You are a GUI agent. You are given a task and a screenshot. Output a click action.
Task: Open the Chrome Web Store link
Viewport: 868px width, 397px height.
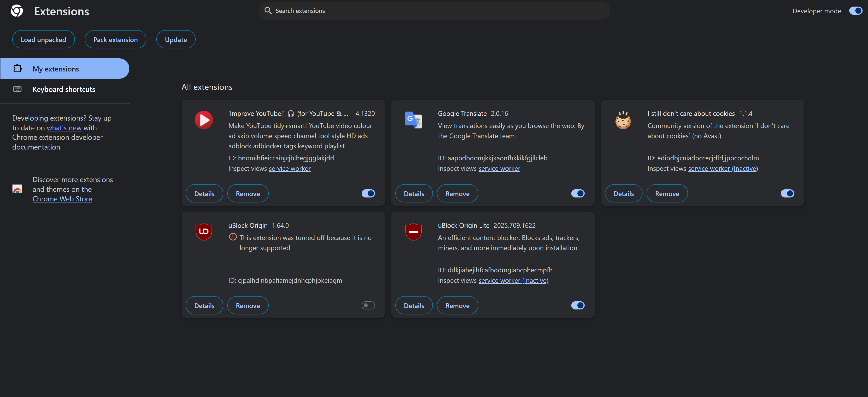click(x=62, y=199)
